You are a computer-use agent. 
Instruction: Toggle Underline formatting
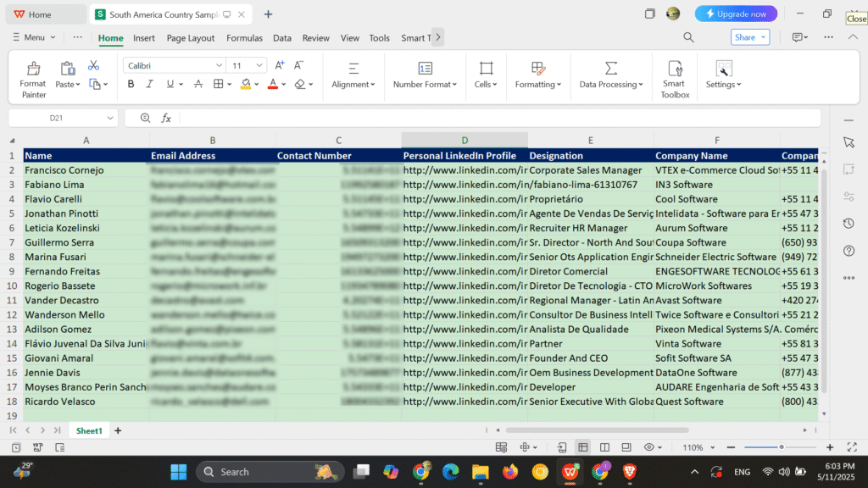[170, 84]
